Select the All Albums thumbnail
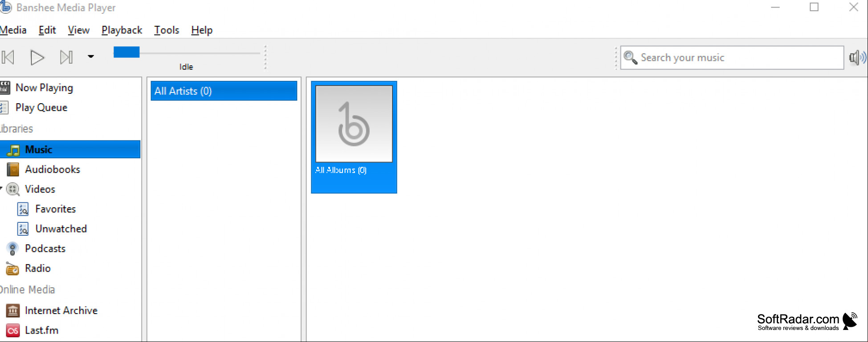Image resolution: width=868 pixels, height=342 pixels. 354,137
